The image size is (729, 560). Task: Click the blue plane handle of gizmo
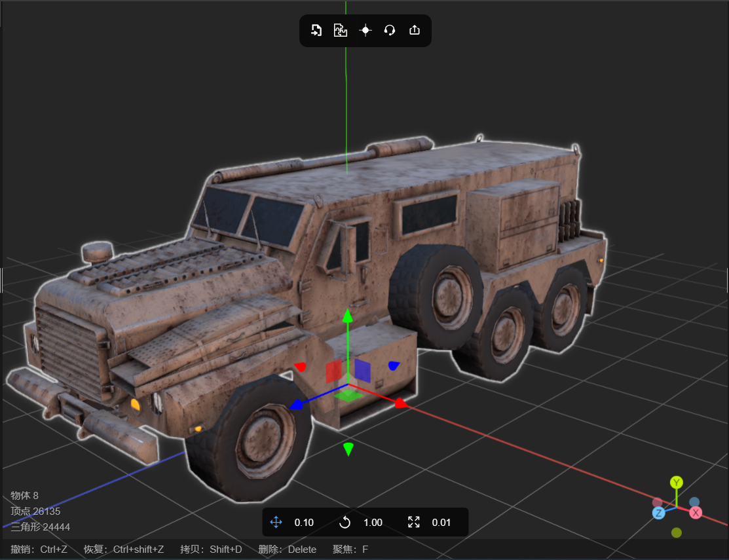[x=362, y=371]
